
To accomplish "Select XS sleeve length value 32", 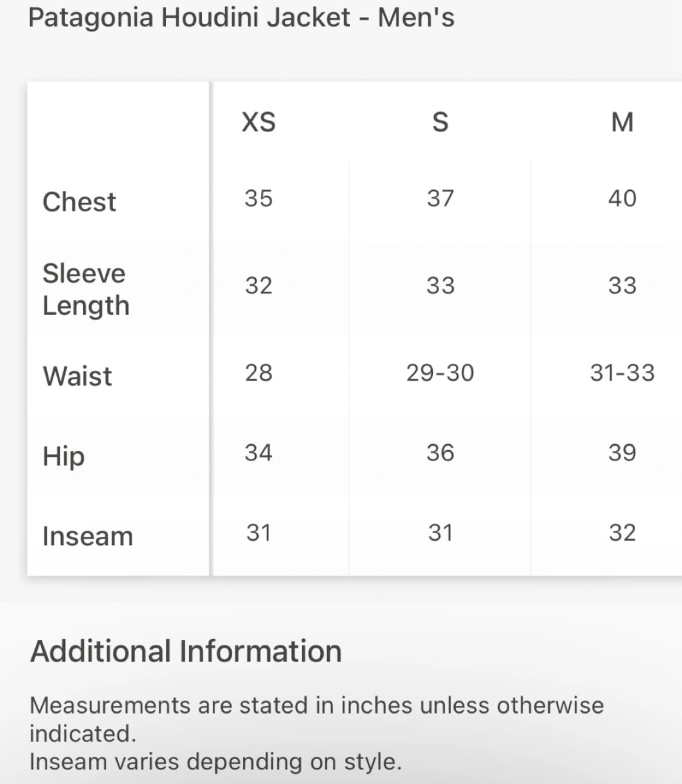I will click(x=259, y=285).
